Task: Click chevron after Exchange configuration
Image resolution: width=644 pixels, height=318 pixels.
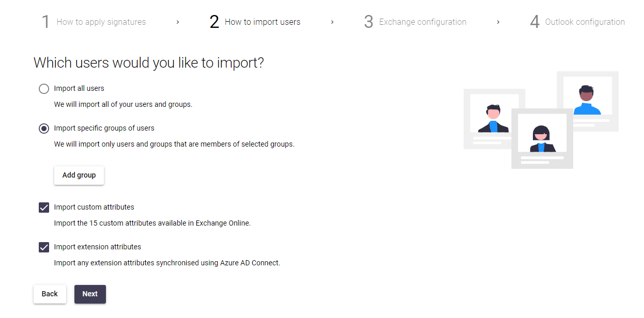Action: (x=498, y=22)
